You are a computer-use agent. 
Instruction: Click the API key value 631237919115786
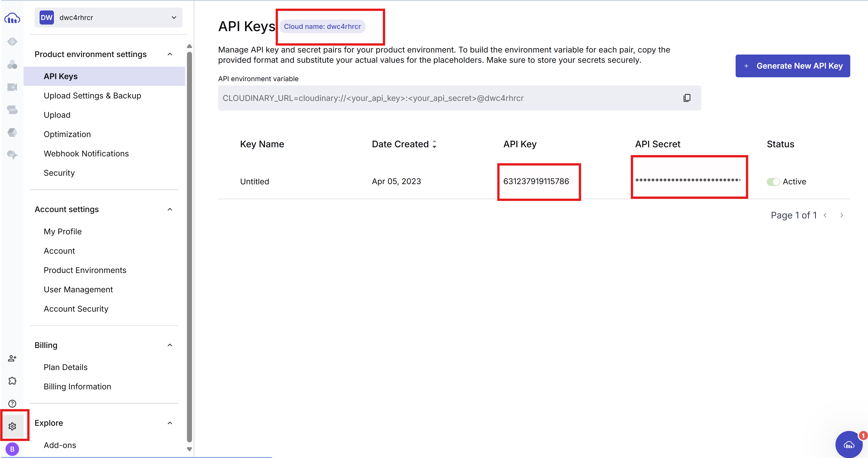pos(536,182)
